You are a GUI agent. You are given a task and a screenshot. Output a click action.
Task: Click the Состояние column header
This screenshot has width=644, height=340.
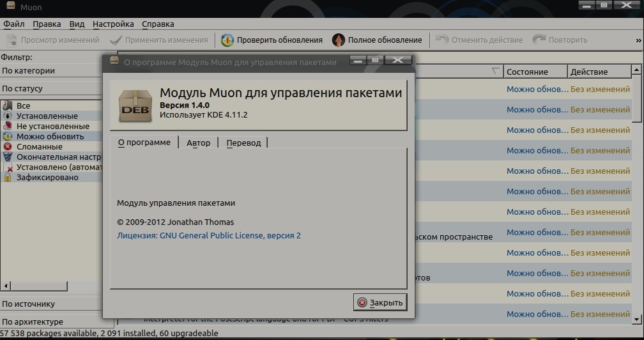[x=535, y=72]
